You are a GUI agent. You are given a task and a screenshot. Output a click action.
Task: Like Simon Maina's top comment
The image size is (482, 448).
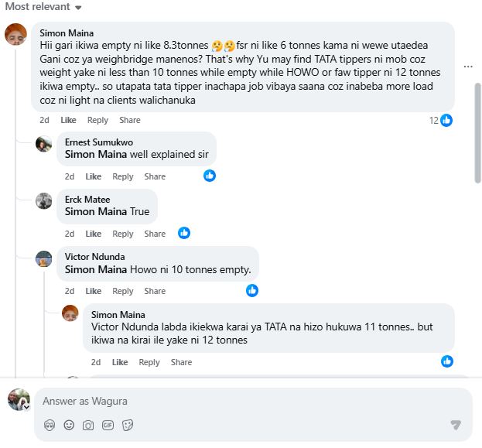(68, 120)
